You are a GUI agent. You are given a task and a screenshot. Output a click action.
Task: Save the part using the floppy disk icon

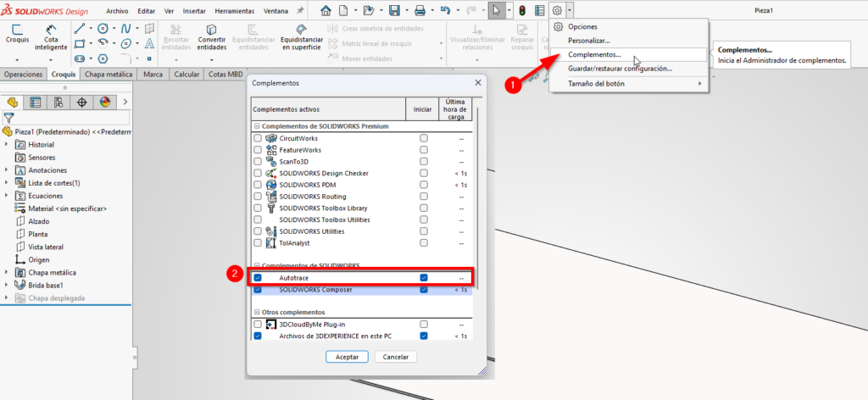(395, 10)
